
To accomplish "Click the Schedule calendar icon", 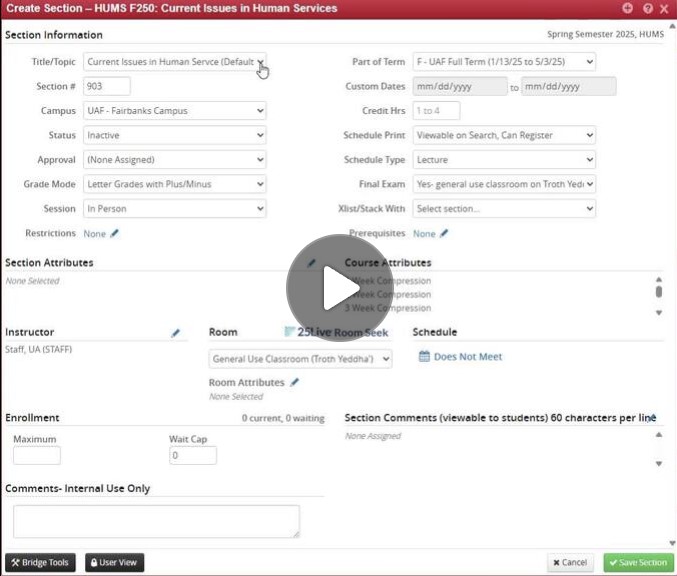I will point(424,357).
